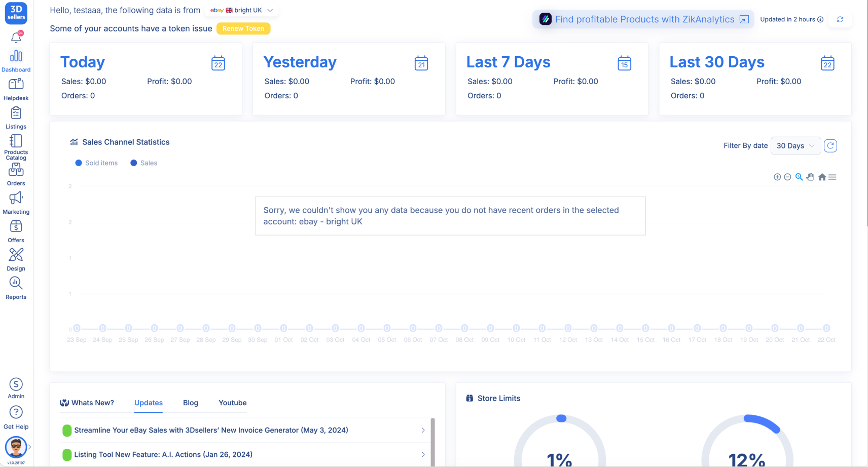Open the Marketing tools
The width and height of the screenshot is (868, 467).
[x=16, y=203]
